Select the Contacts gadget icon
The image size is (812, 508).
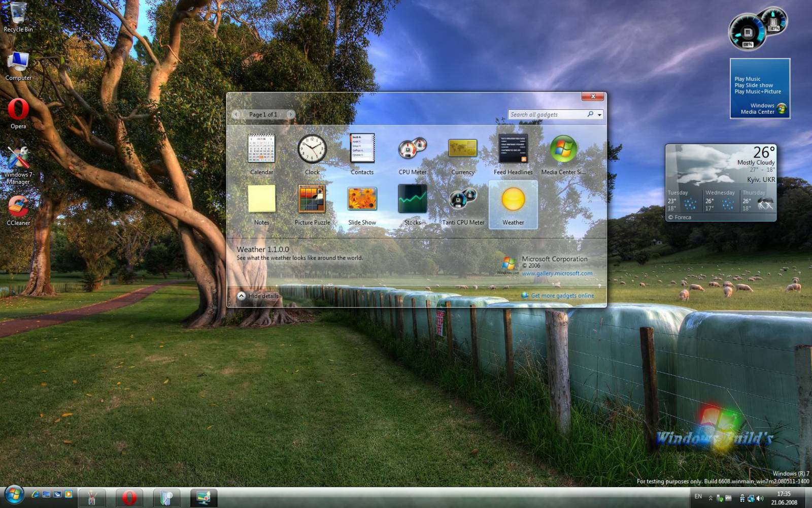coord(362,148)
